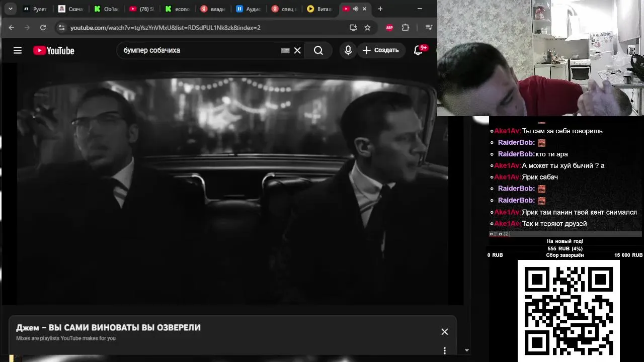Open the ABP adblock extension
The image size is (644, 362).
389,28
